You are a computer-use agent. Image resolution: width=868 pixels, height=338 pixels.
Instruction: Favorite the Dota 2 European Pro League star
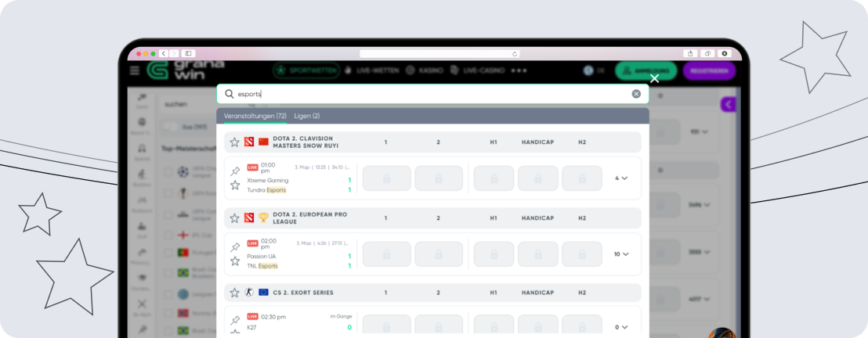(235, 218)
